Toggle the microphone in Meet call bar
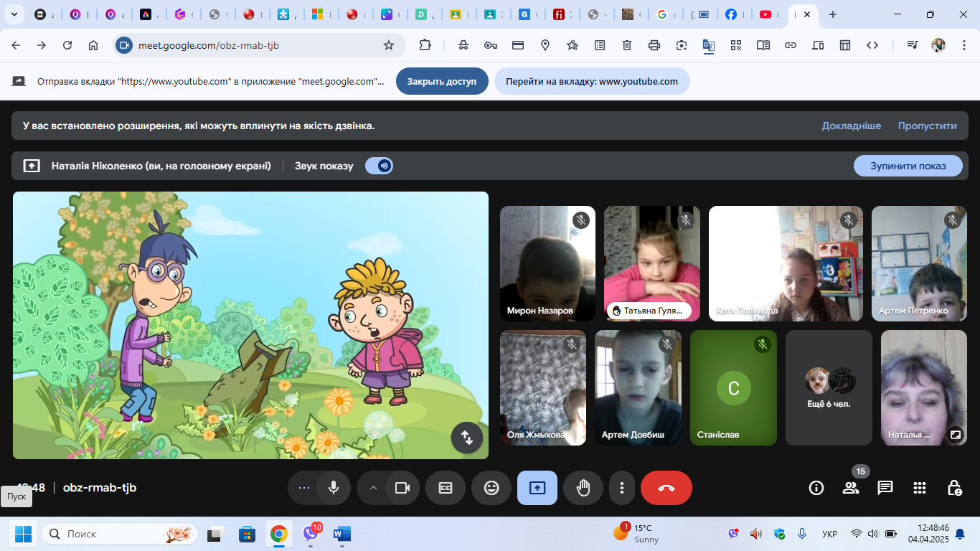 tap(333, 488)
